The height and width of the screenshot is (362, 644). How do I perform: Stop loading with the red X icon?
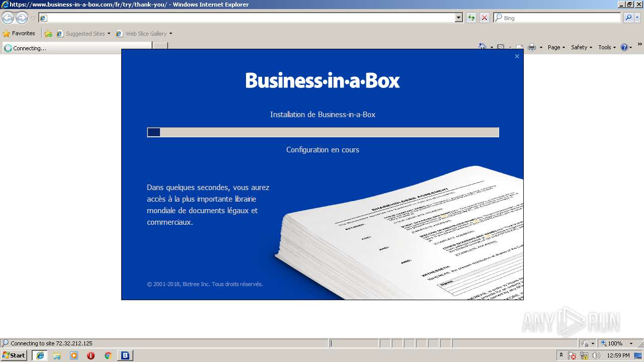pos(485,18)
